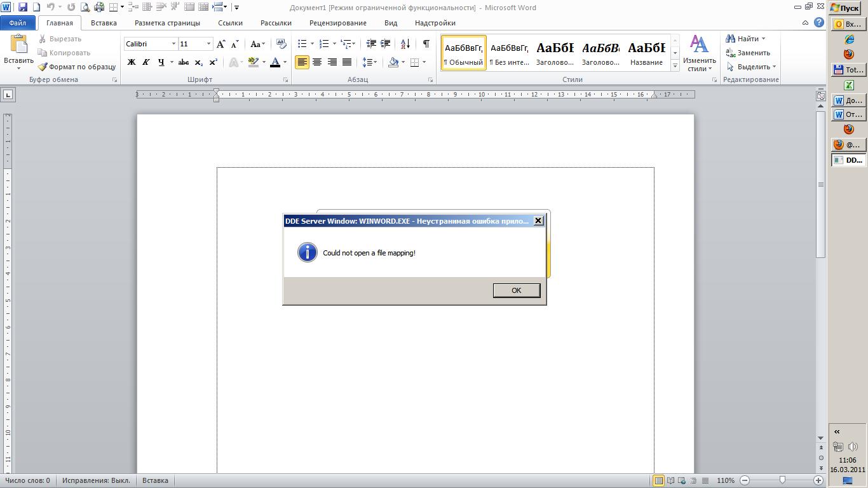Switch to the Вид tab

[x=391, y=23]
